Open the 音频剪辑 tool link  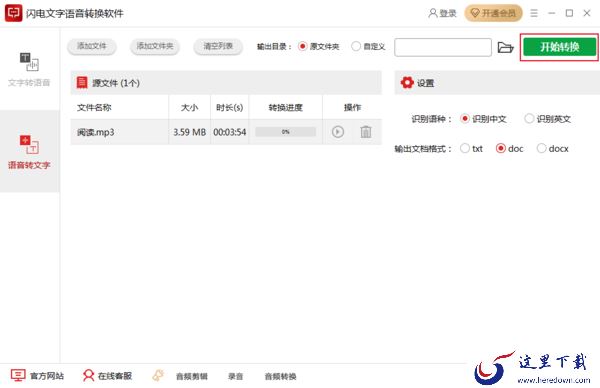[192, 377]
